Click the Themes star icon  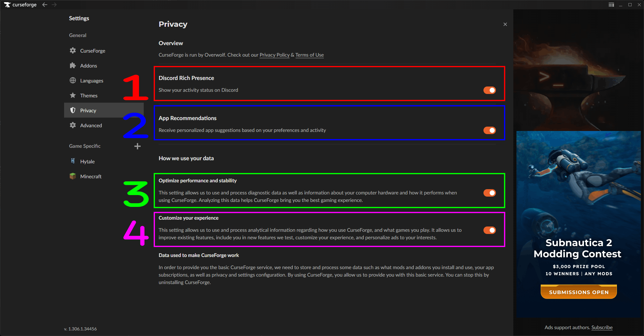73,95
